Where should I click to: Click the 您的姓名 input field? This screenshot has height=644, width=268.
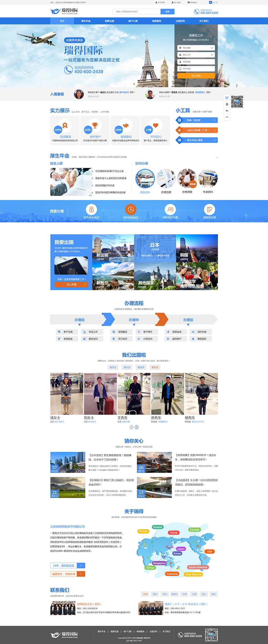[196, 62]
